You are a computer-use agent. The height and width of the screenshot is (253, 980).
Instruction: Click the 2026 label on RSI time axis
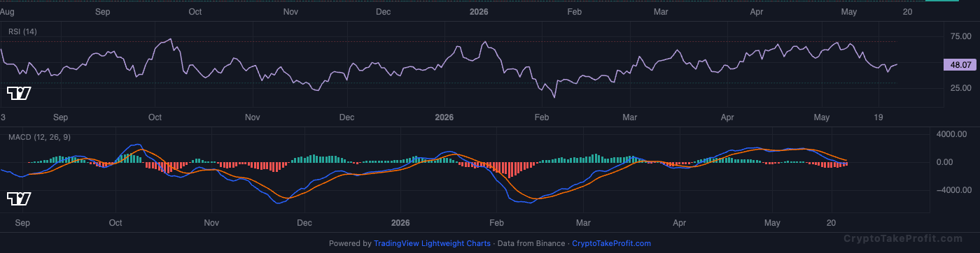pyautogui.click(x=444, y=117)
